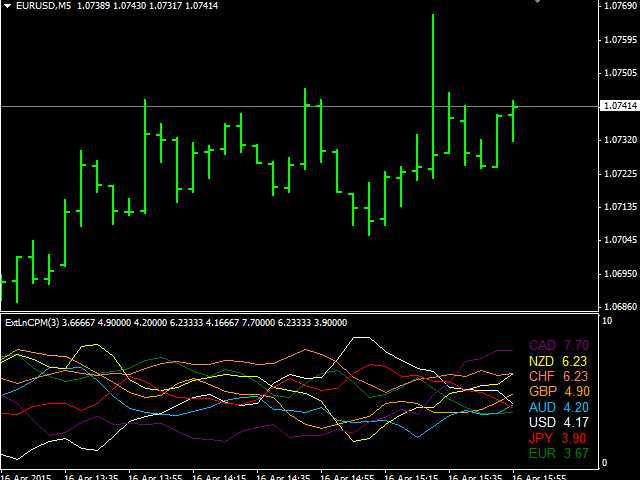Click the USD currency label
Viewport: 640px width, 480px height.
(541, 422)
